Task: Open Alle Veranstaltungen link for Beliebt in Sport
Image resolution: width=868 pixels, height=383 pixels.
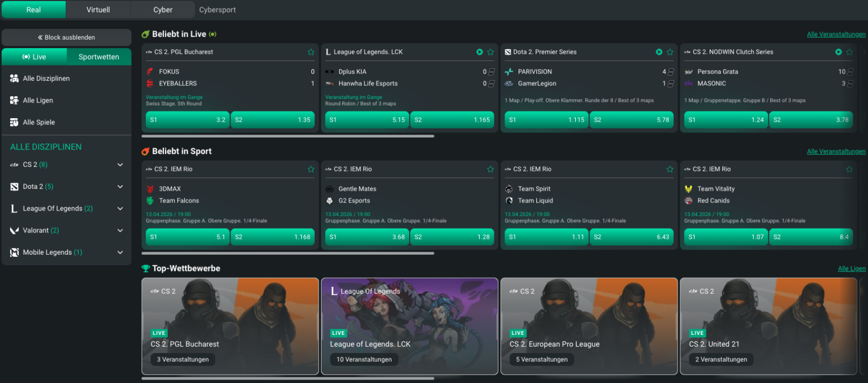Action: tap(836, 152)
